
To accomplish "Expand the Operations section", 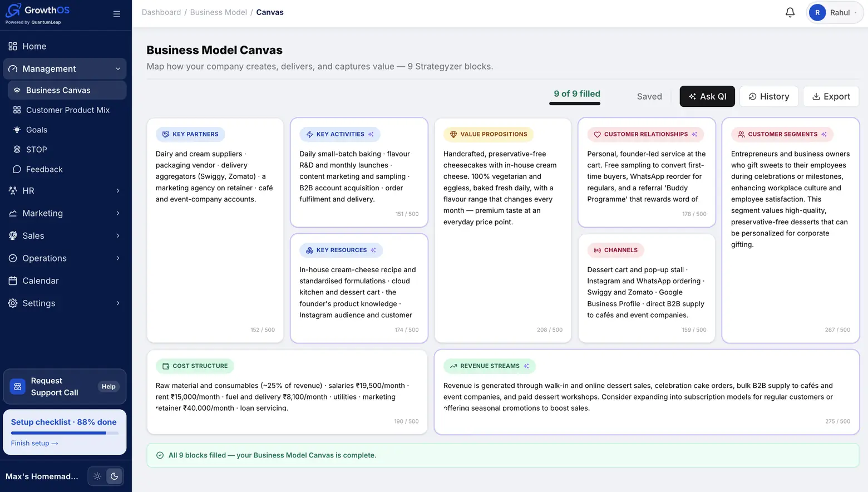I will point(65,258).
